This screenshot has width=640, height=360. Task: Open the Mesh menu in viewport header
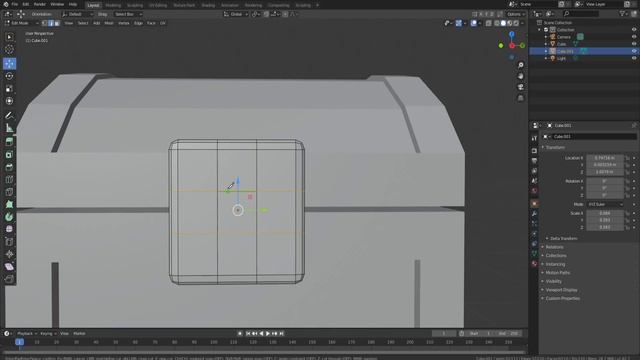pos(109,23)
